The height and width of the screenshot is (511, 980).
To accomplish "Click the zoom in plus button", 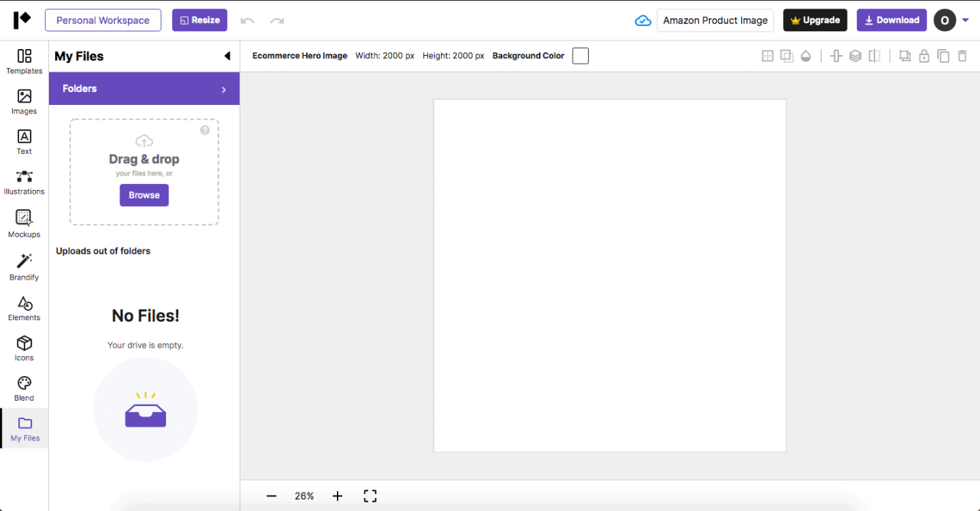I will pos(338,496).
